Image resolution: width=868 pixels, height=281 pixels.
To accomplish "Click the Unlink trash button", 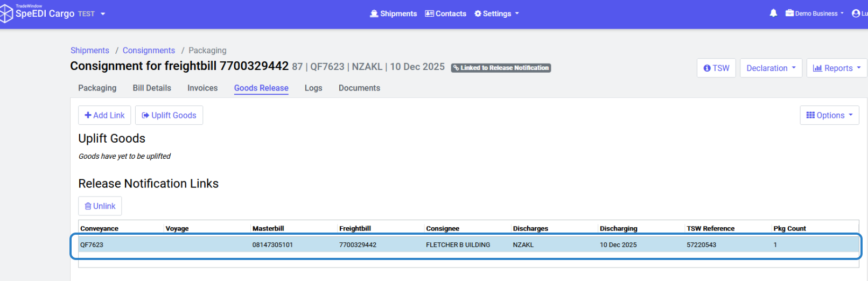I will point(100,206).
